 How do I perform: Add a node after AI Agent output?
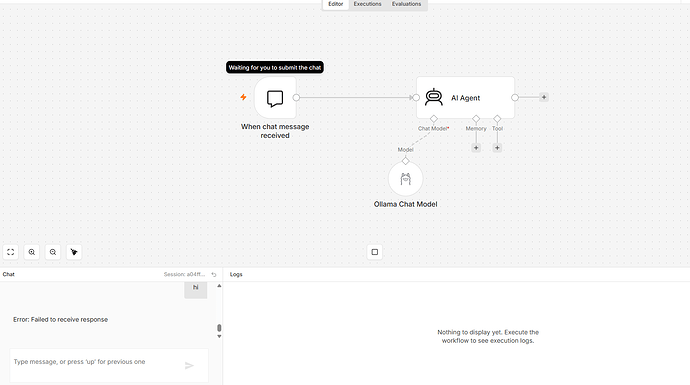544,97
